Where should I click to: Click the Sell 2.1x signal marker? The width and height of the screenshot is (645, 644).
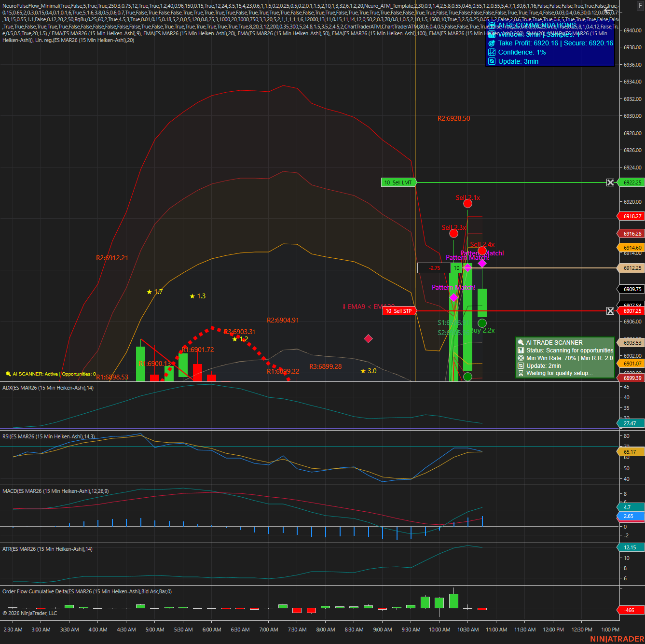pyautogui.click(x=467, y=203)
